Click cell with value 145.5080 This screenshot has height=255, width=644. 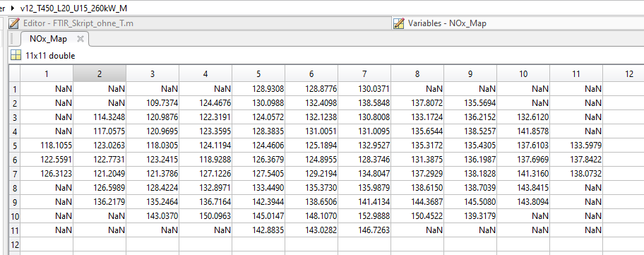470,202
